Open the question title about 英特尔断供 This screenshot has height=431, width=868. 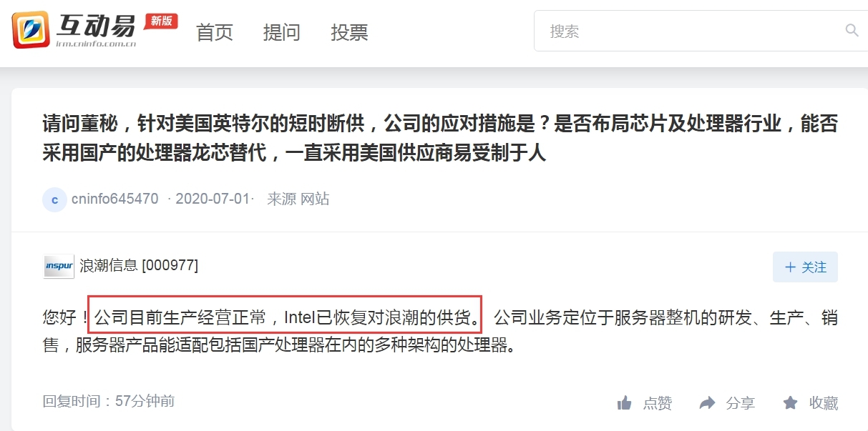440,139
